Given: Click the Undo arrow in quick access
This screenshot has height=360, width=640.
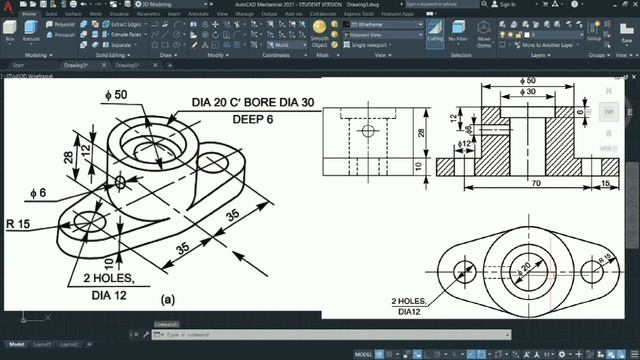Looking at the screenshot, I should (x=83, y=4).
